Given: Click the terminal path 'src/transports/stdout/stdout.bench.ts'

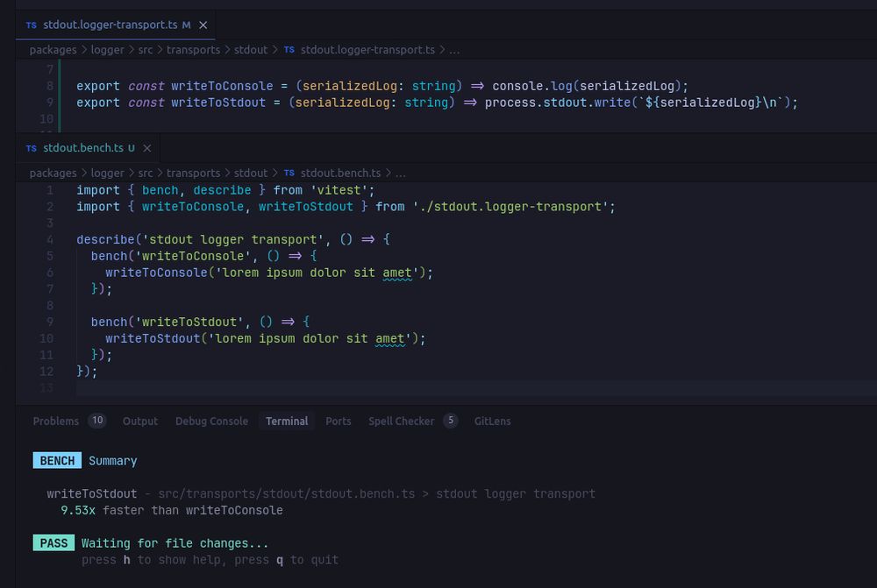Looking at the screenshot, I should [287, 494].
